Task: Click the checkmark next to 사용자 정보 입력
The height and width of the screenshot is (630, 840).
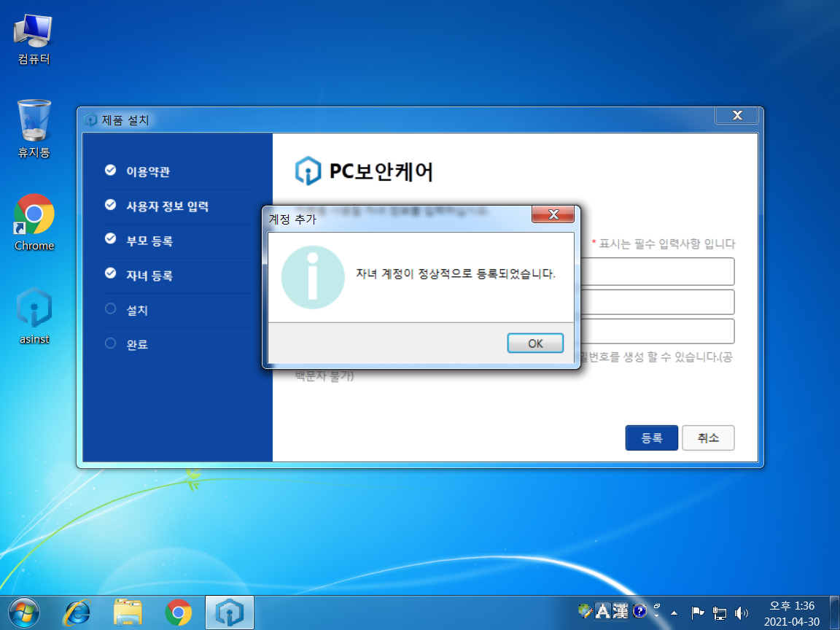Action: click(110, 205)
